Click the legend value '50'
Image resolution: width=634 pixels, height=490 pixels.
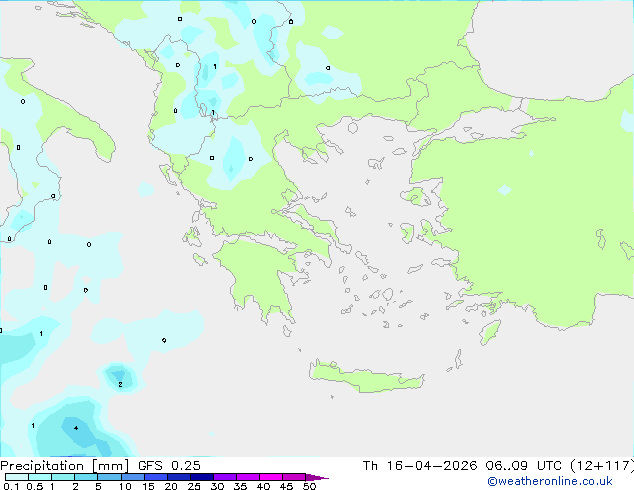(x=309, y=486)
